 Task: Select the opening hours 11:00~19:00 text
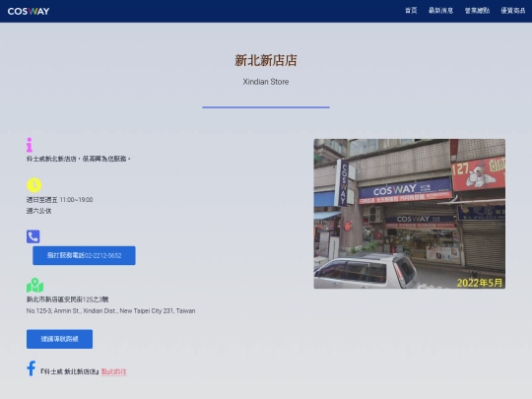59,199
